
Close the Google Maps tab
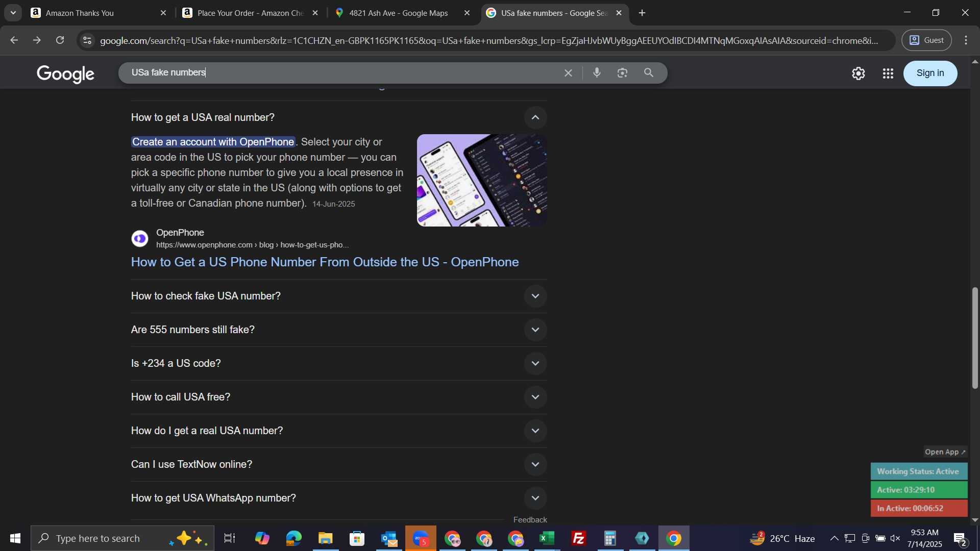467,13
